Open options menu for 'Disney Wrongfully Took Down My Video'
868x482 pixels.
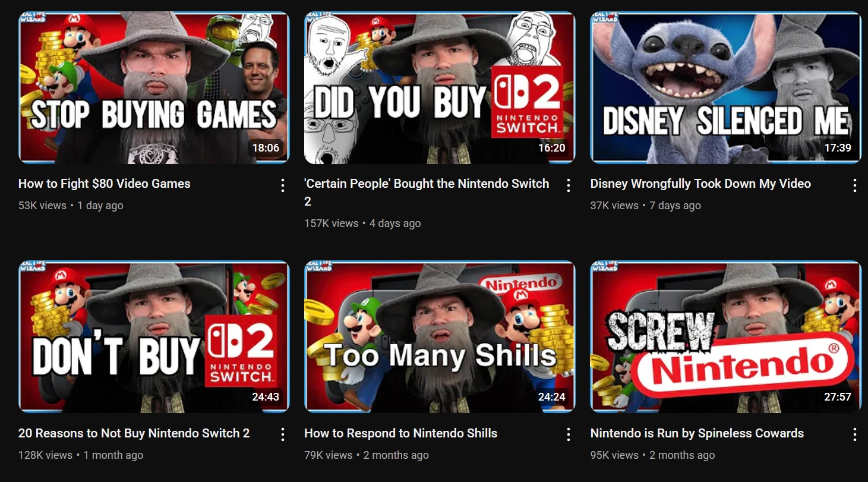[x=855, y=185]
